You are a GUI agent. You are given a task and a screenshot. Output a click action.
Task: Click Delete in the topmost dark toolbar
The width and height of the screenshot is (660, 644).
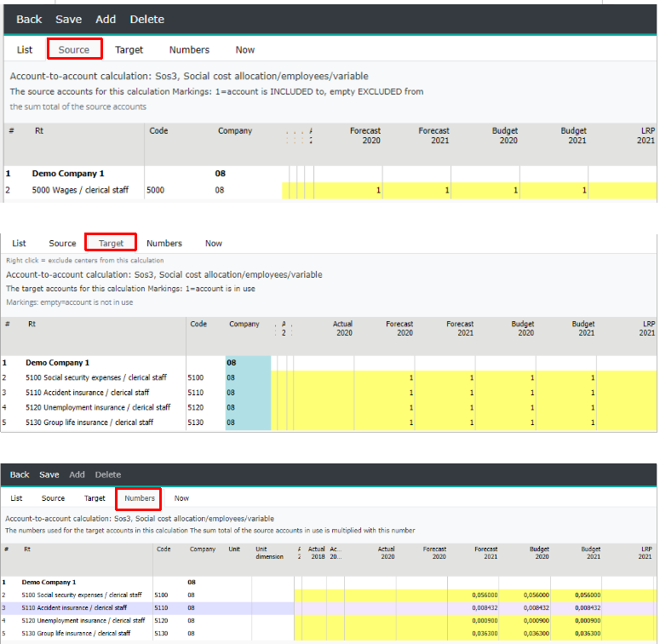(x=147, y=19)
